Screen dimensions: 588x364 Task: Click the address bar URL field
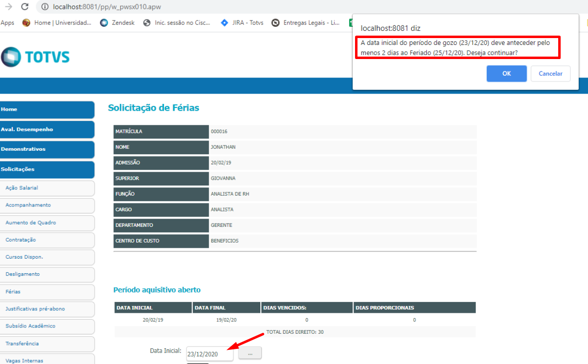(107, 7)
